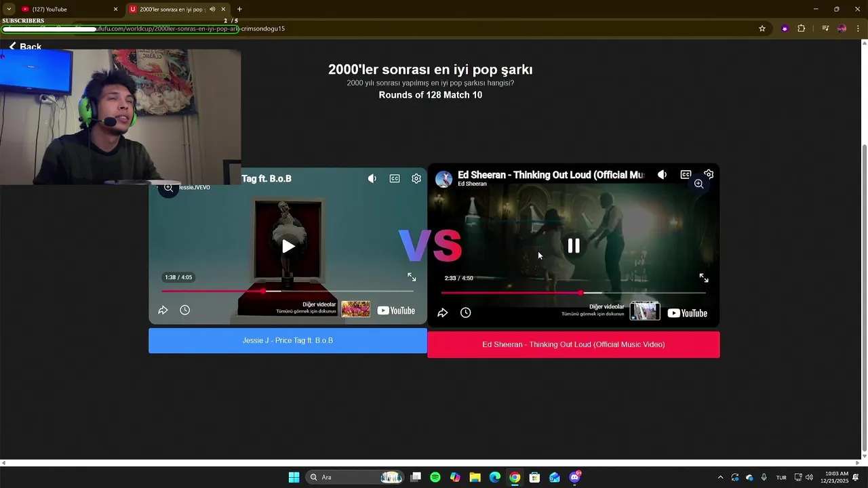Vote for Jessie J - Price Tag ft. B.o.B
The image size is (868, 488).
pyautogui.click(x=288, y=341)
